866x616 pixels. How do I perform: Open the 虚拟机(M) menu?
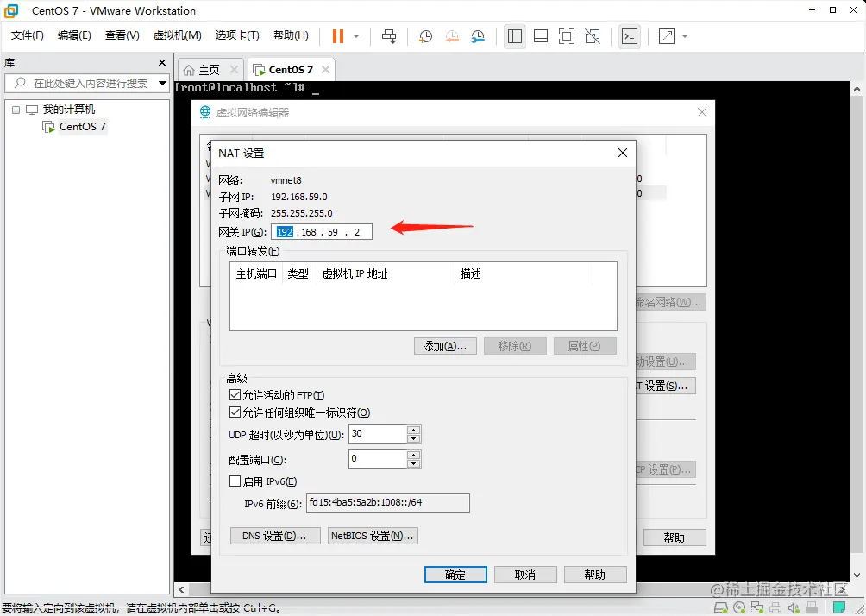(x=178, y=35)
